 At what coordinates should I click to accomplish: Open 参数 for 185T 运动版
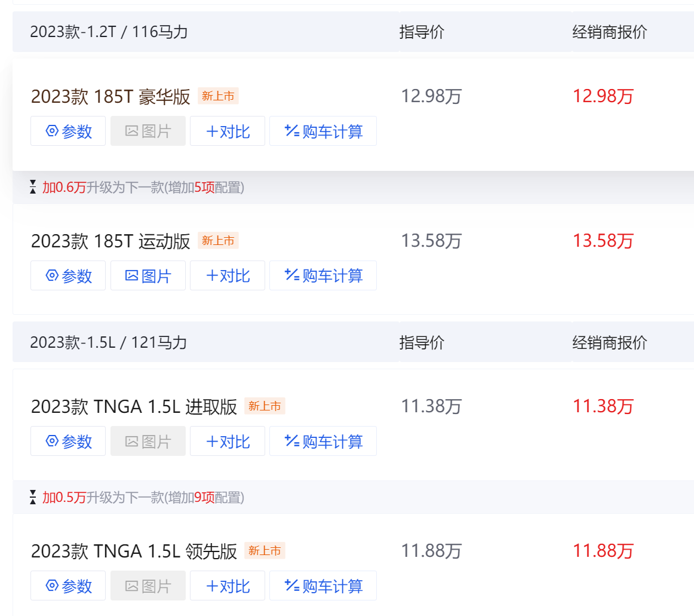click(x=68, y=275)
